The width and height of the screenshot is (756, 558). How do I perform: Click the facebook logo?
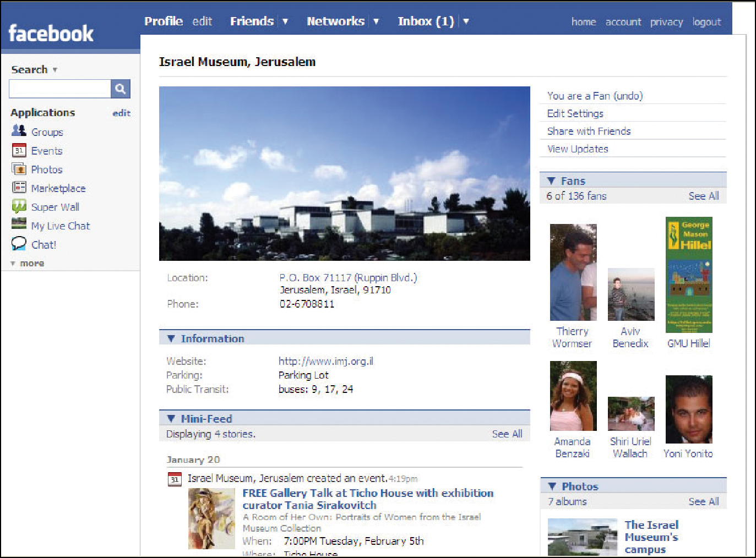51,34
